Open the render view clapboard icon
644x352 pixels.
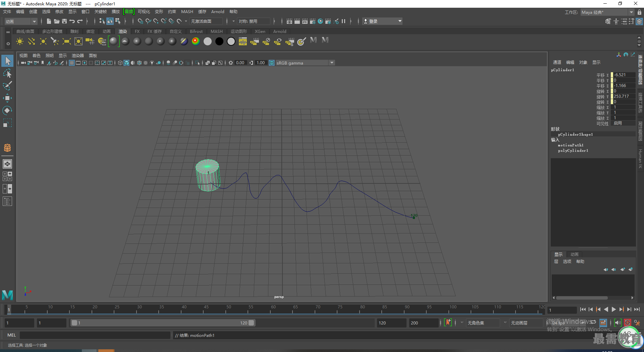[289, 21]
